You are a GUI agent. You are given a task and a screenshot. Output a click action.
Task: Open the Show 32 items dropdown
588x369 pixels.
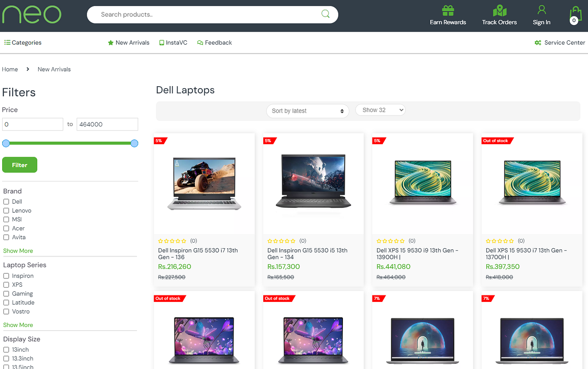click(380, 110)
